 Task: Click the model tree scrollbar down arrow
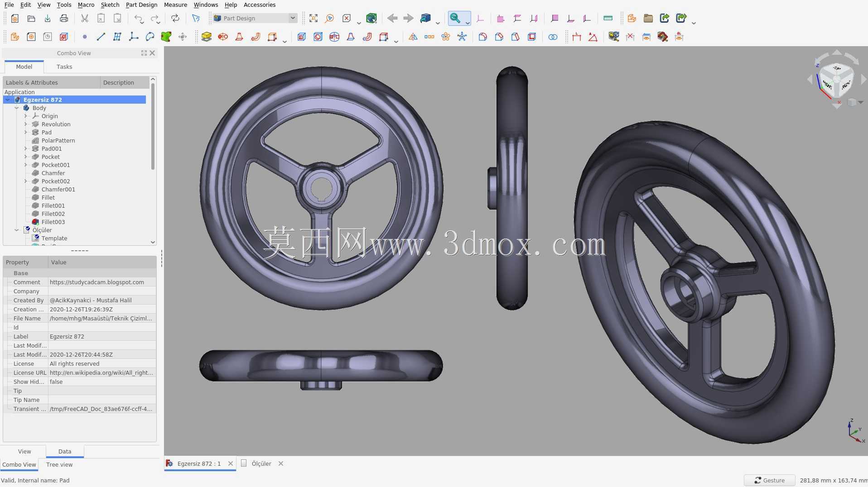[153, 242]
